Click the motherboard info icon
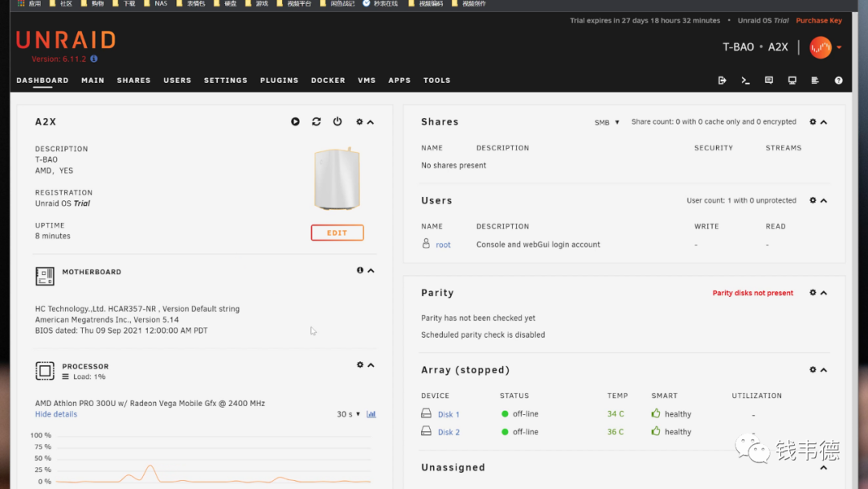This screenshot has width=868, height=489. point(360,270)
